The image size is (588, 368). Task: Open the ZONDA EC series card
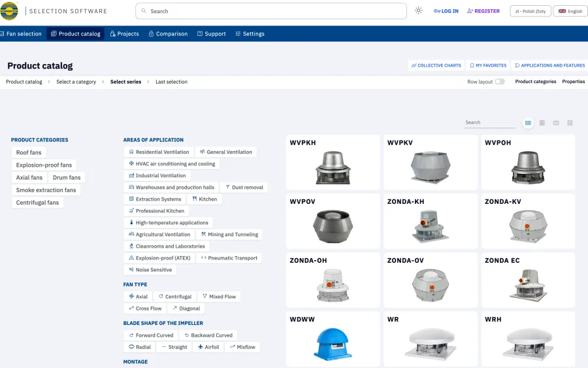(528, 280)
